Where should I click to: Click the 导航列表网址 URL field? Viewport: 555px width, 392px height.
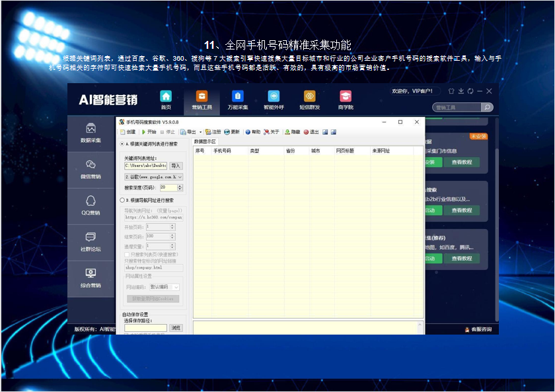click(153, 217)
